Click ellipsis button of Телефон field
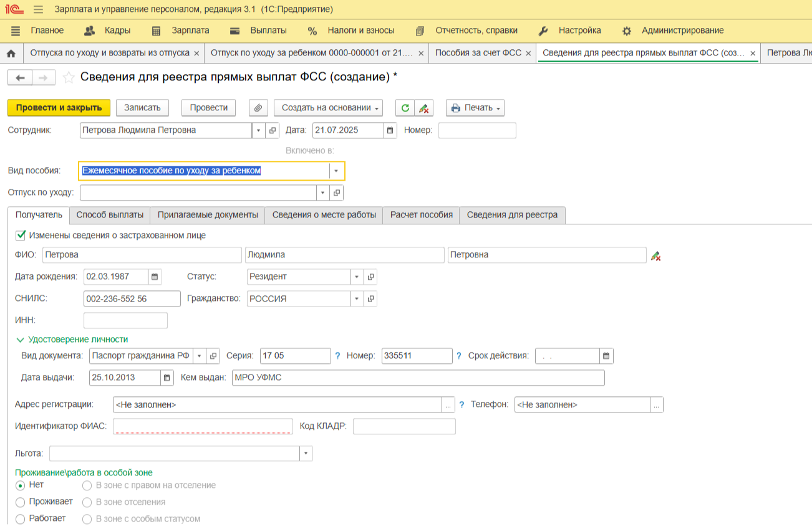Image resolution: width=812 pixels, height=529 pixels. [656, 405]
